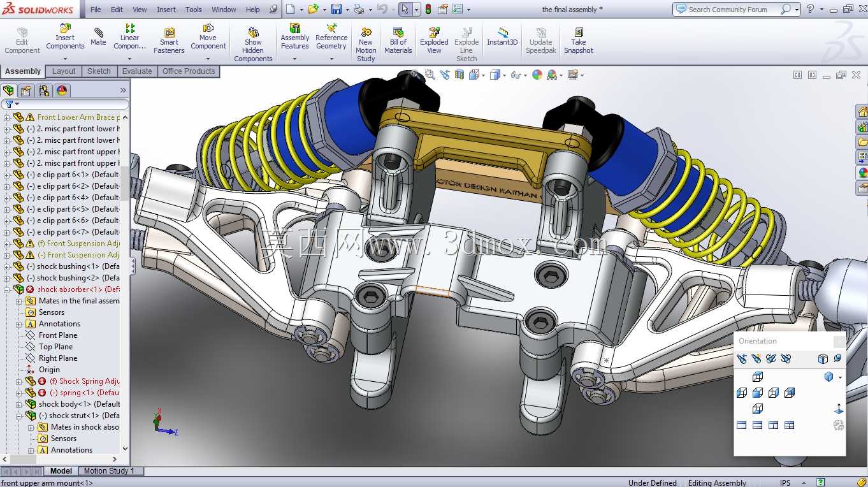Click Show Hidden Components

pos(253,45)
